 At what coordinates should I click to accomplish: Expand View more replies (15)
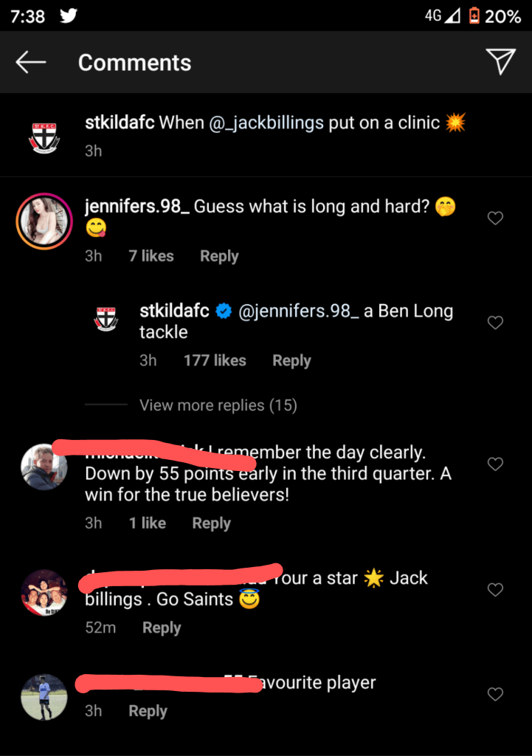(218, 405)
